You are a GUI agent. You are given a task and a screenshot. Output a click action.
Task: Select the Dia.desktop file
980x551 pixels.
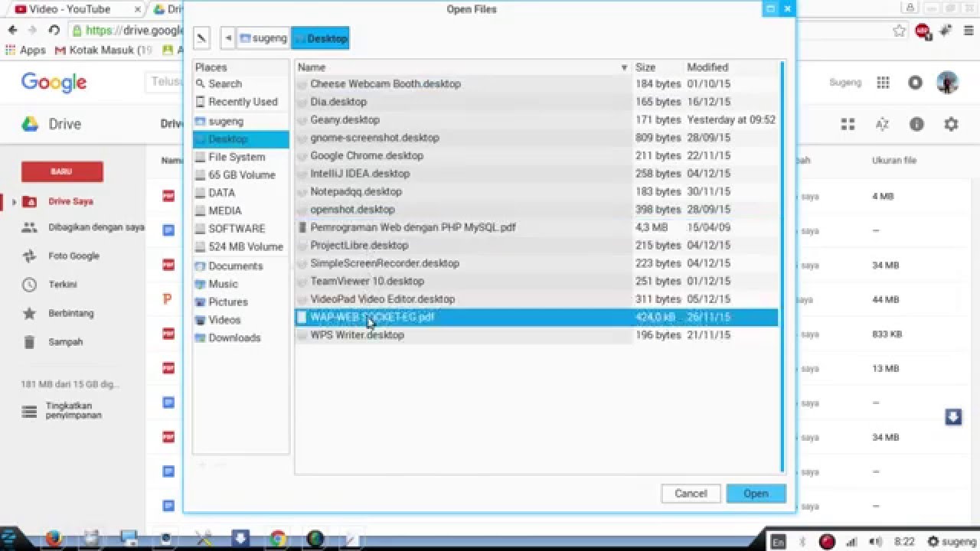tap(536, 102)
